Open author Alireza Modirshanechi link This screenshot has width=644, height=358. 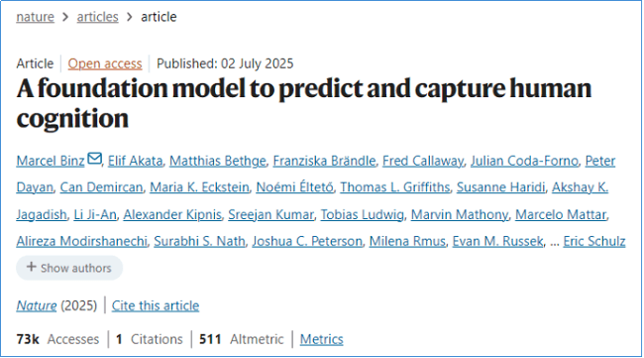tap(81, 241)
